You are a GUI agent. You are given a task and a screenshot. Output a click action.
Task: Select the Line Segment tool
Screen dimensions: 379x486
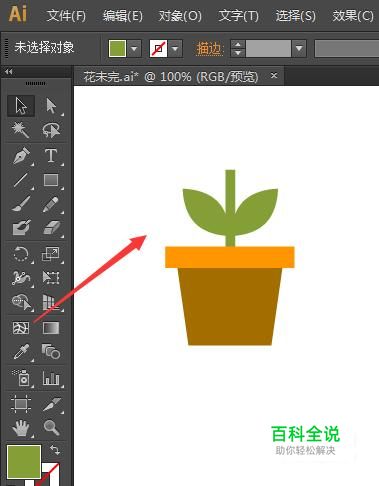pyautogui.click(x=21, y=180)
